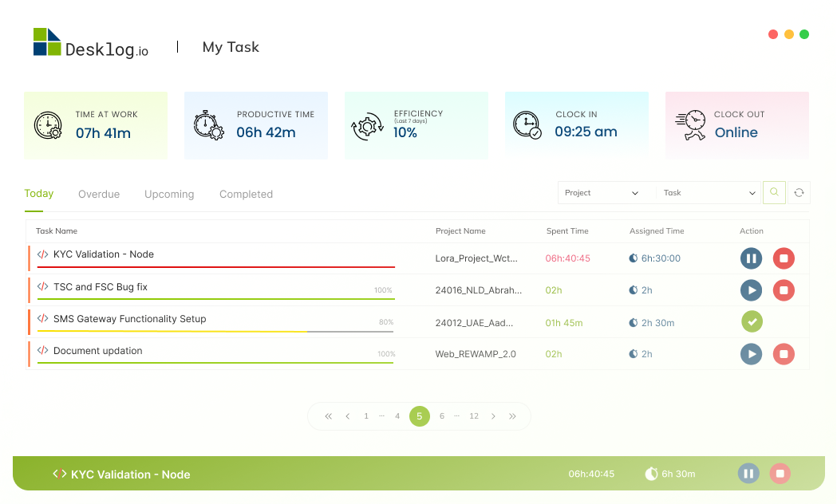
Task: Stop the TSC and FSC Bug fix task
Action: point(784,290)
